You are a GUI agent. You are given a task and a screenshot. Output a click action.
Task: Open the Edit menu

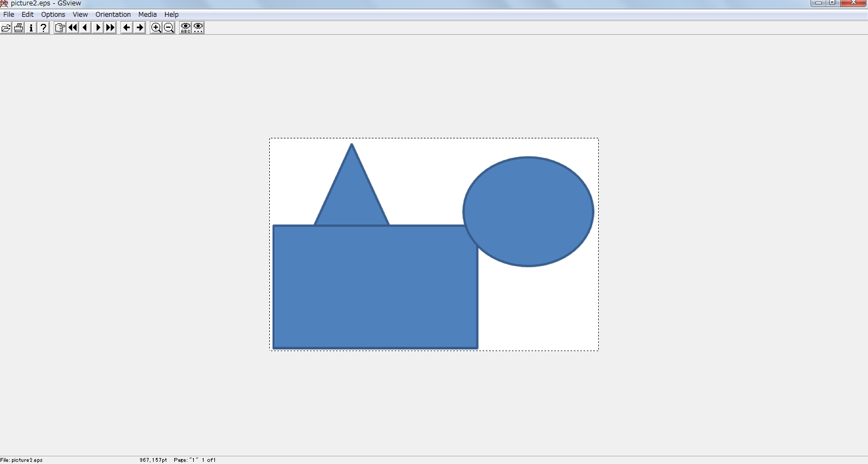click(28, 15)
